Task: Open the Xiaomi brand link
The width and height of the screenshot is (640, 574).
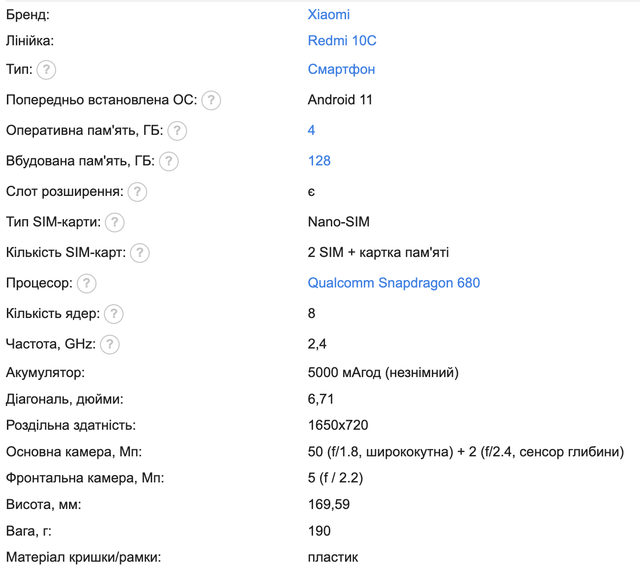Action: click(x=329, y=15)
